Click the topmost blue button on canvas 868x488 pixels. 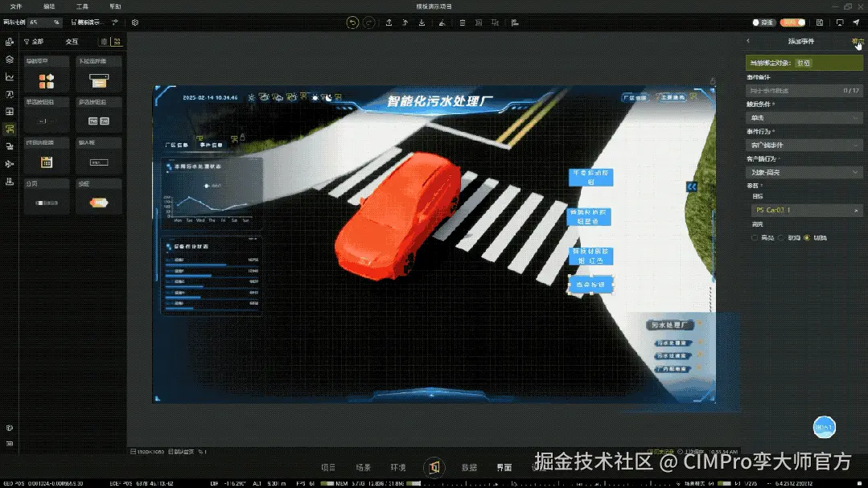click(590, 177)
